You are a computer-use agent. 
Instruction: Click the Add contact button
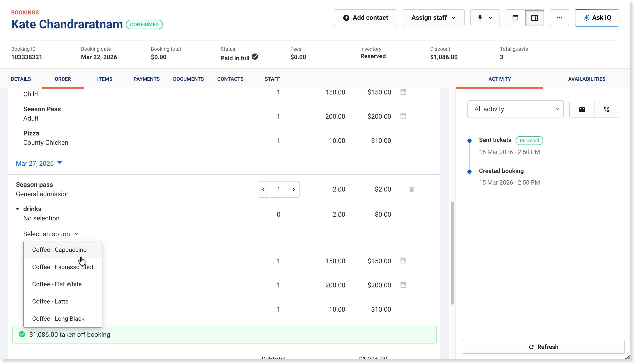click(365, 18)
